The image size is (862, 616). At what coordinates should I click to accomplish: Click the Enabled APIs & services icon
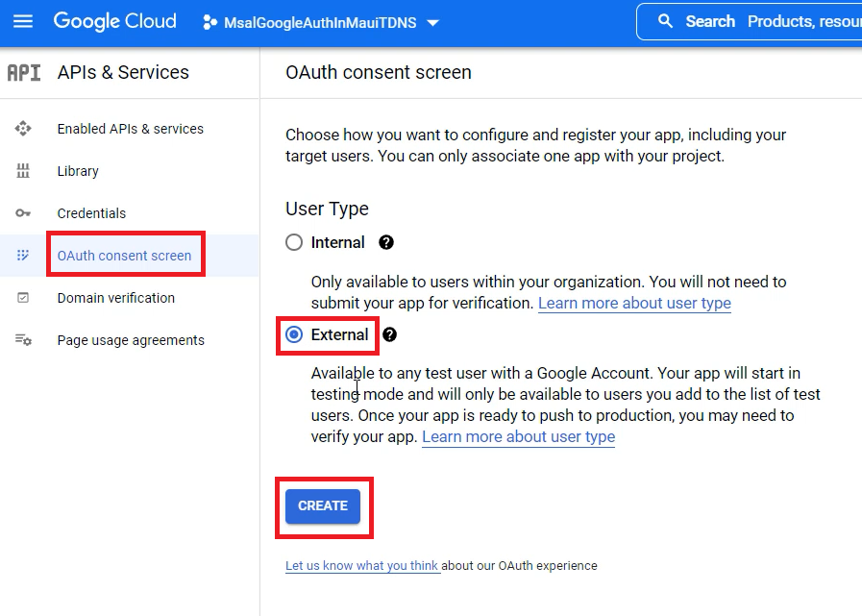point(22,129)
